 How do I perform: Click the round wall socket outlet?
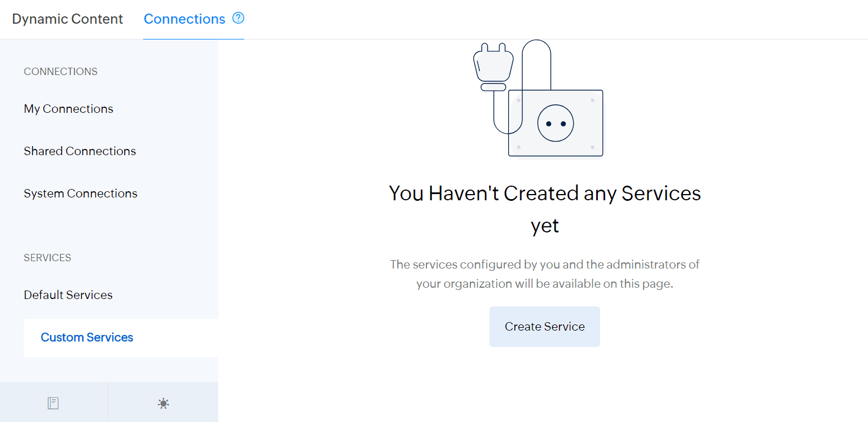pos(556,124)
